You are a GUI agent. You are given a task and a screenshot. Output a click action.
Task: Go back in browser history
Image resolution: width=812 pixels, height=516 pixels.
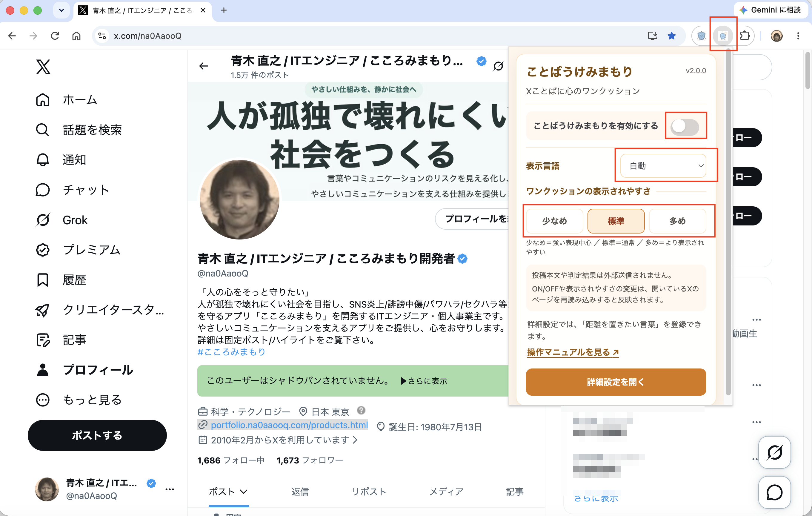pos(12,36)
